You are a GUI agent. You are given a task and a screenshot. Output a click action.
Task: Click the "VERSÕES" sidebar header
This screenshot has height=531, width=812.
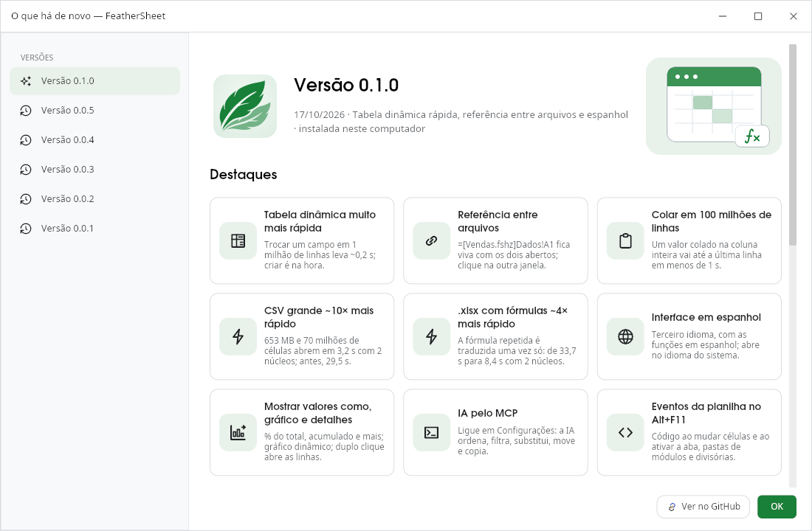coord(37,58)
